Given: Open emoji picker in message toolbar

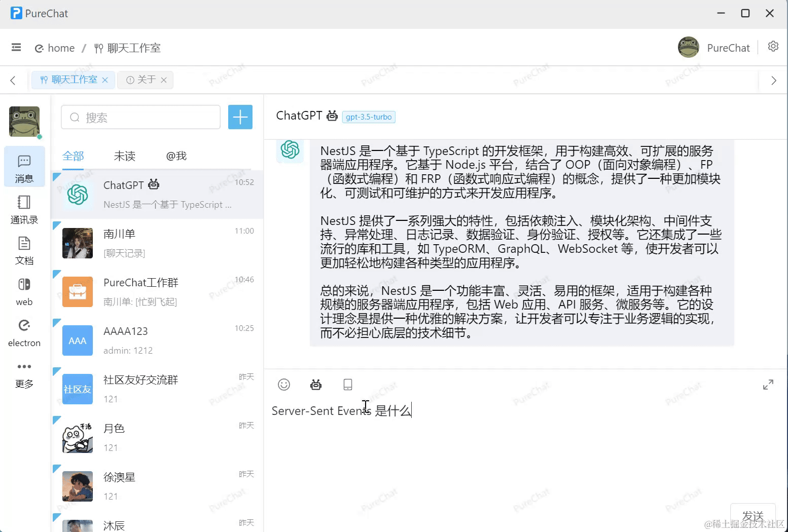Looking at the screenshot, I should 284,385.
